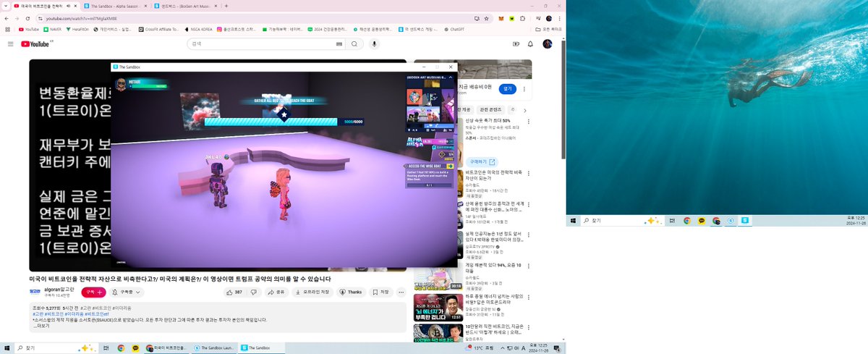Click the 저장 save button
Viewport: 868px width, 354px height.
pos(380,292)
